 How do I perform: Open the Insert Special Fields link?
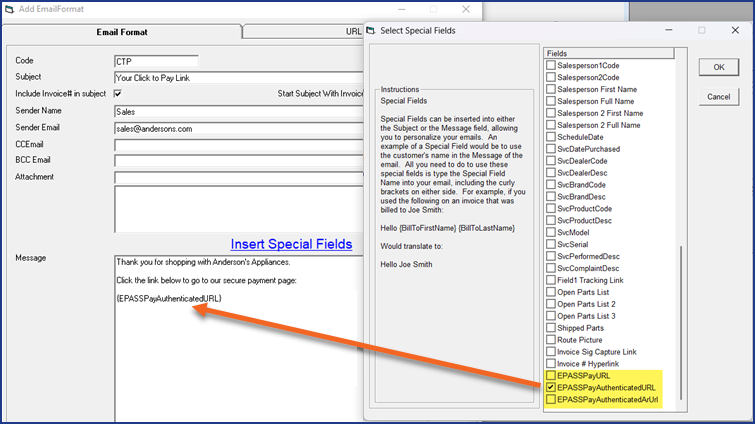(x=291, y=244)
